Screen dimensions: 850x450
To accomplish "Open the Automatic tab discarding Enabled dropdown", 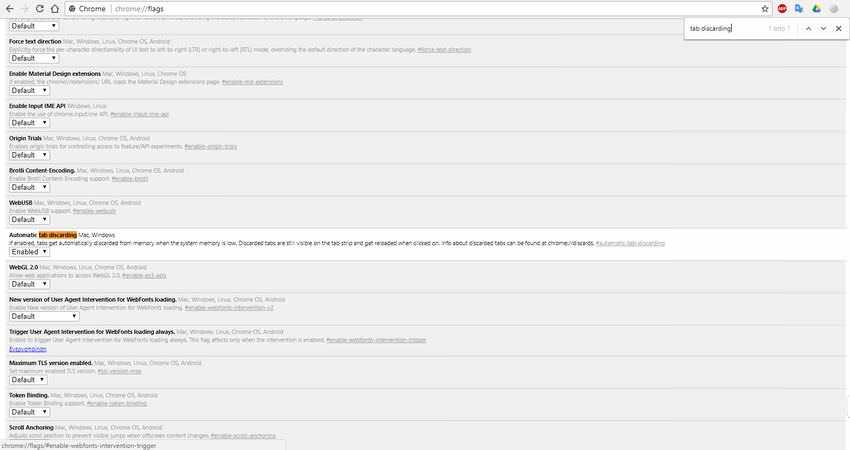I will (x=29, y=252).
